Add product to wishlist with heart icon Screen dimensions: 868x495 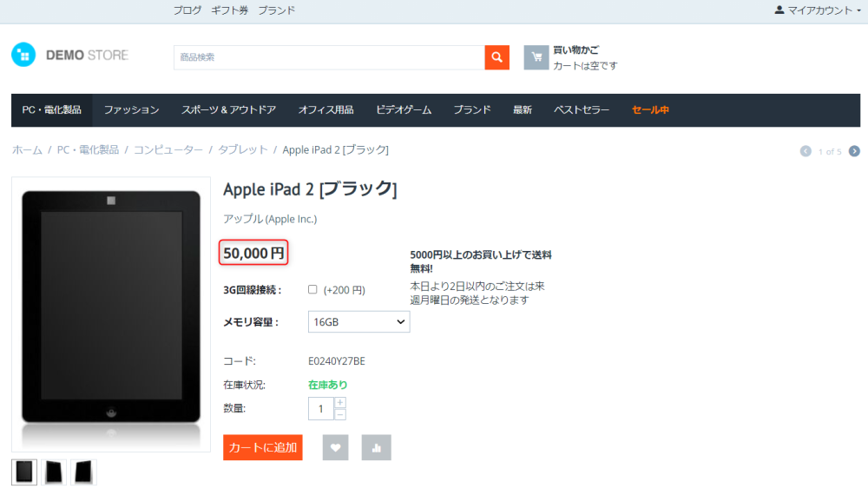click(x=335, y=447)
